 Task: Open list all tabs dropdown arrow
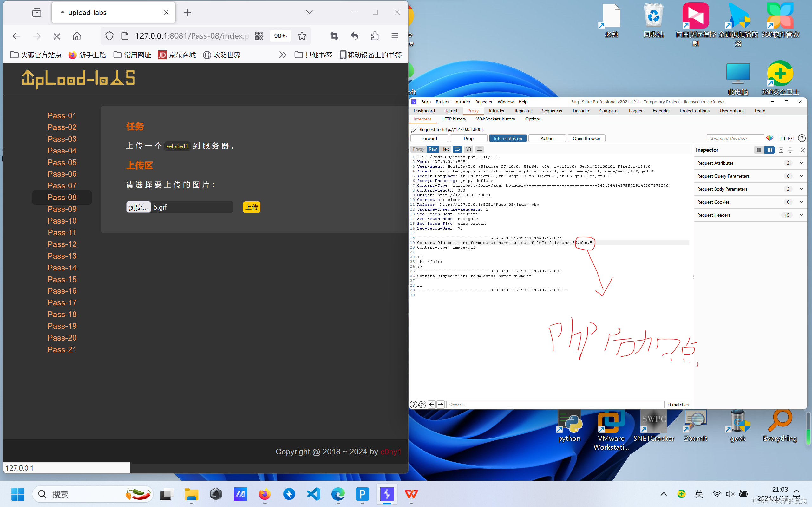309,12
